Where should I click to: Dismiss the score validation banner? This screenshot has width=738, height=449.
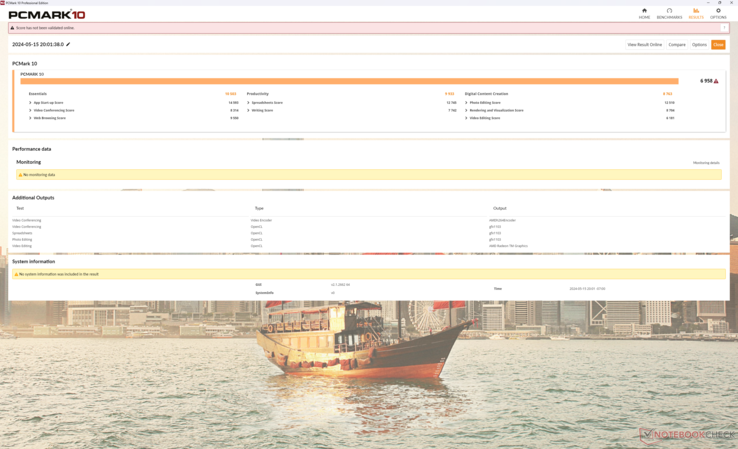[x=724, y=28]
